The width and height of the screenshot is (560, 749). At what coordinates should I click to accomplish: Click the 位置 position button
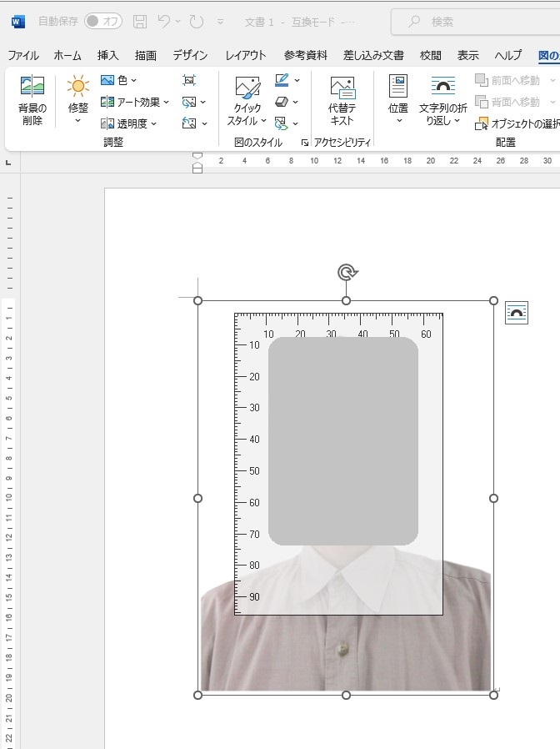coord(398,100)
